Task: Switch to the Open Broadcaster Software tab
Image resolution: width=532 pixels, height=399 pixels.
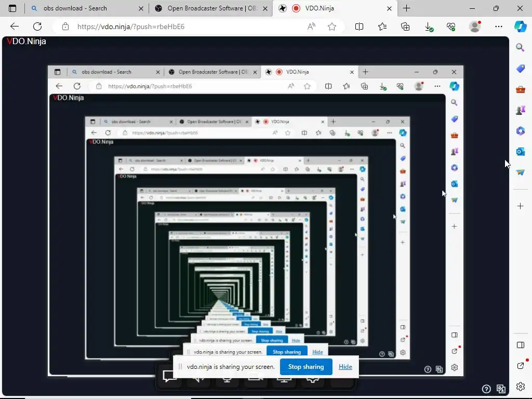Action: click(210, 8)
